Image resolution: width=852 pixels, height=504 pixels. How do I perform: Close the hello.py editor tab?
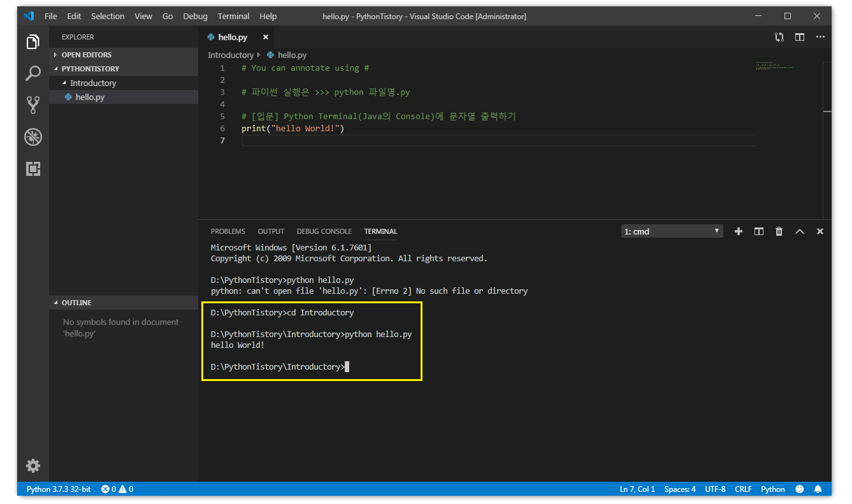pyautogui.click(x=266, y=37)
